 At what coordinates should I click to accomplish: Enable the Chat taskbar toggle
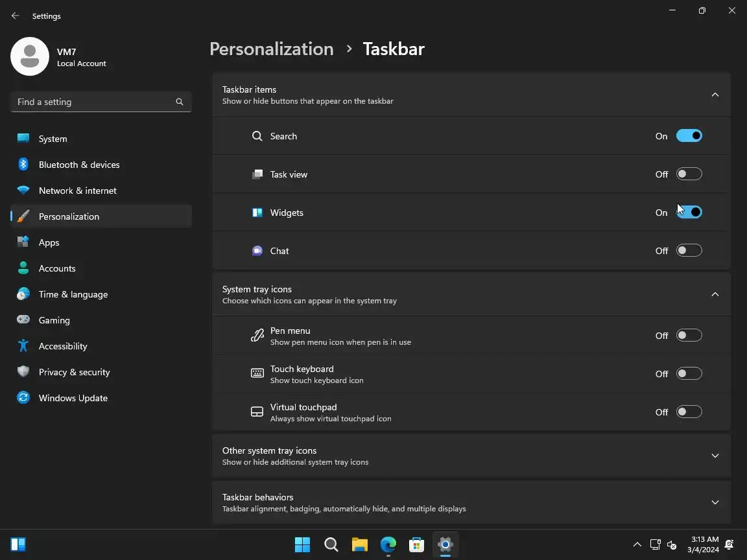pos(689,250)
